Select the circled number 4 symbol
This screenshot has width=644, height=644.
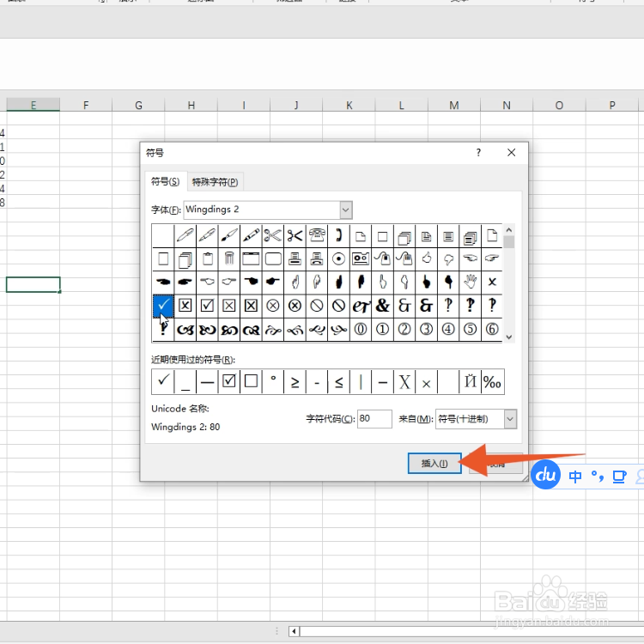448,330
